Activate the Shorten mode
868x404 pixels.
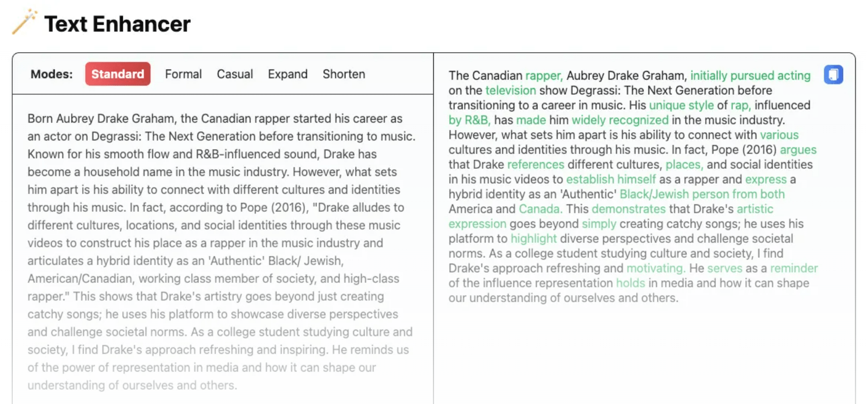tap(344, 74)
